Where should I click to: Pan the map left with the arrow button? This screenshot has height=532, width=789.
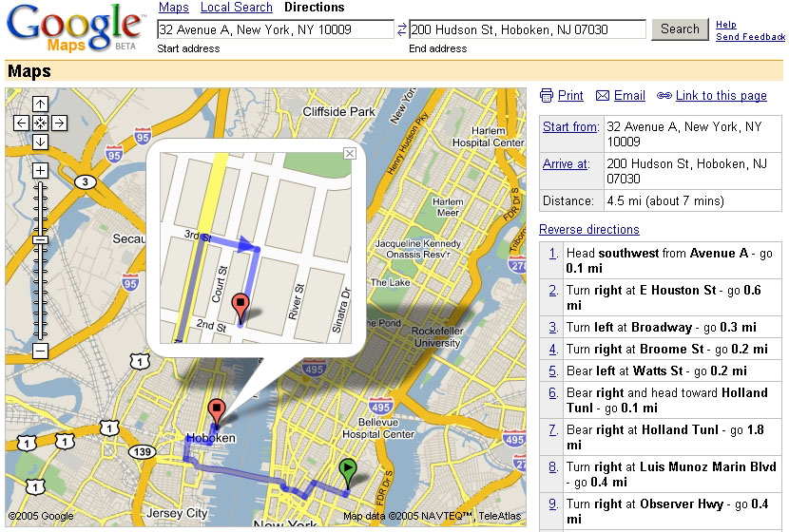tap(21, 123)
